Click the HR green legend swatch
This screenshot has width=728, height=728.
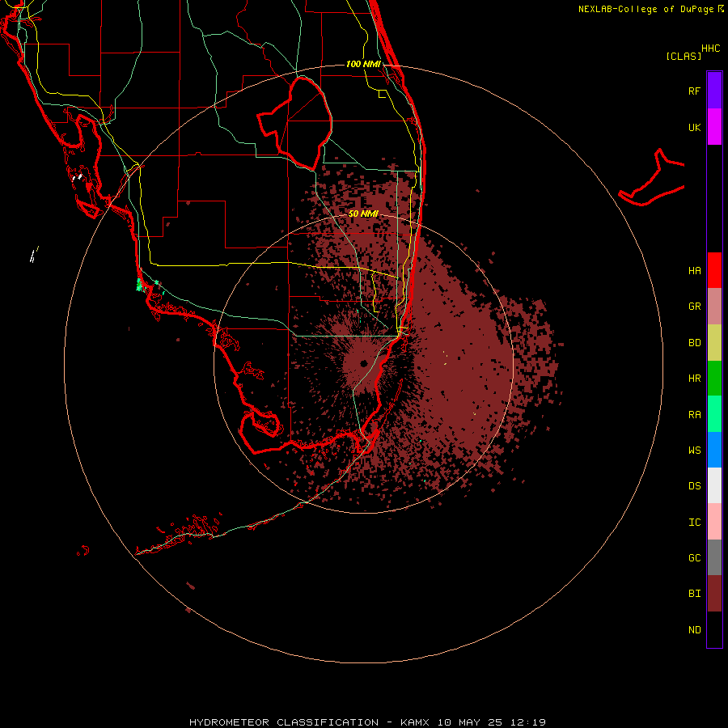click(714, 379)
